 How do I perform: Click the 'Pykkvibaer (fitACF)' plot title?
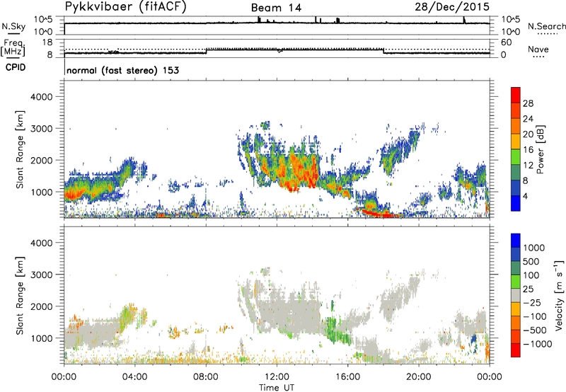pyautogui.click(x=126, y=7)
